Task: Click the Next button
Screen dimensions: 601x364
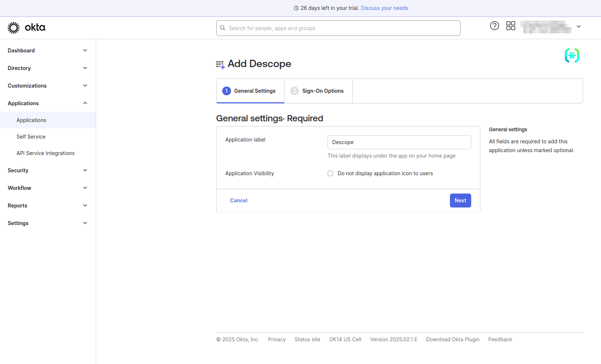Action: click(x=460, y=200)
